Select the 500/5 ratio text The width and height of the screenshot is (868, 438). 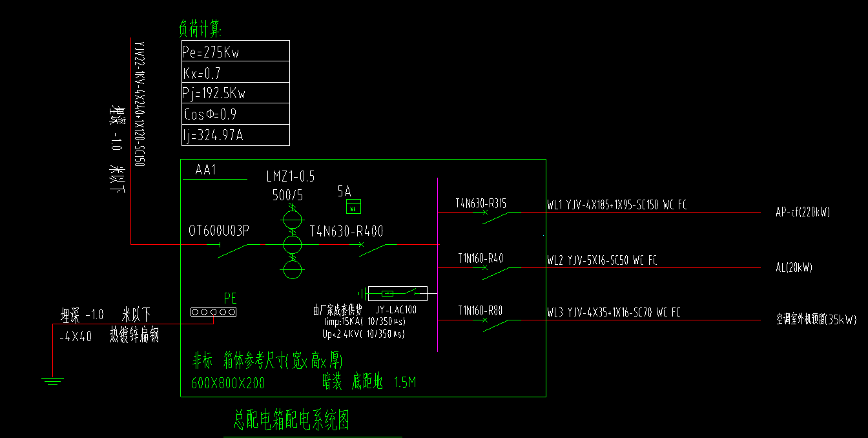coord(289,195)
